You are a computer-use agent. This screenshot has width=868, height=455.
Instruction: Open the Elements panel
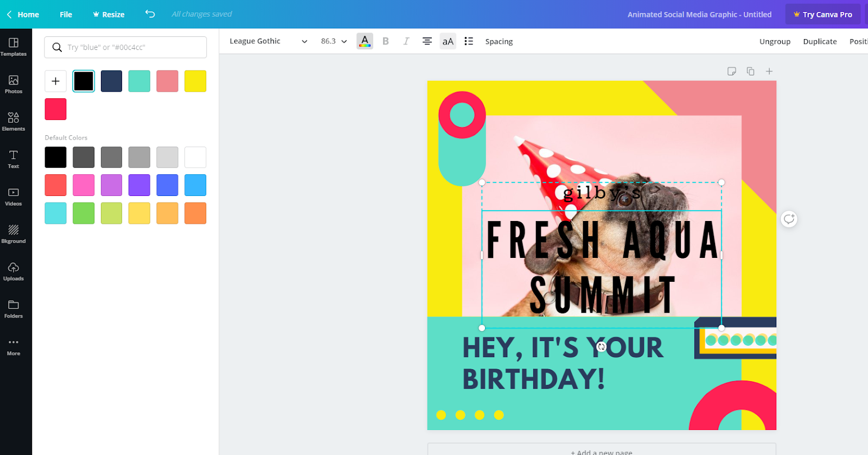14,122
